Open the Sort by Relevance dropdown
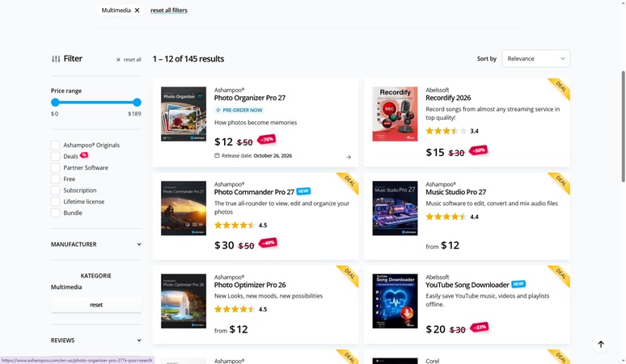This screenshot has width=626, height=364. click(535, 59)
